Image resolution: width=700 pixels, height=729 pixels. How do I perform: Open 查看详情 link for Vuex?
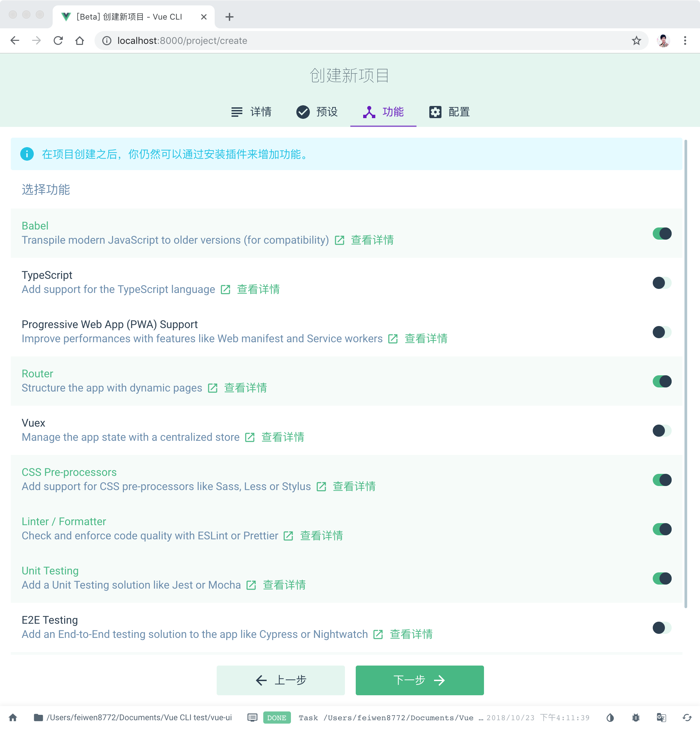(283, 437)
